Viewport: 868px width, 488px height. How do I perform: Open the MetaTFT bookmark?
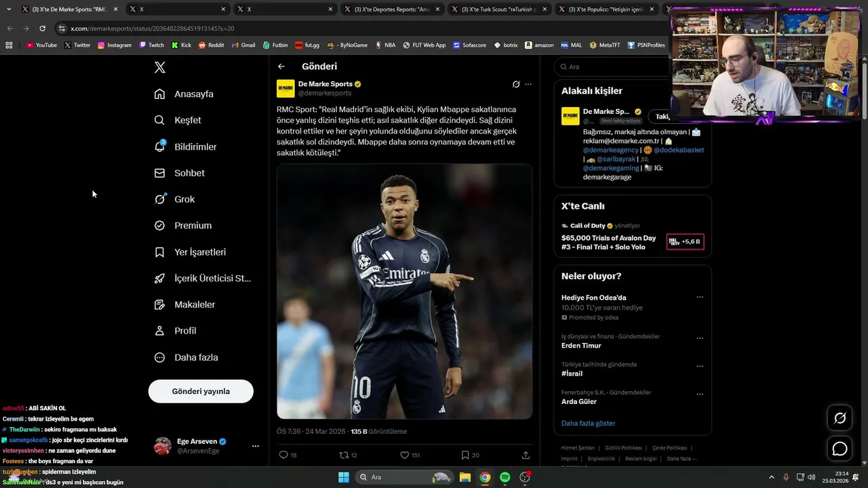coord(605,45)
